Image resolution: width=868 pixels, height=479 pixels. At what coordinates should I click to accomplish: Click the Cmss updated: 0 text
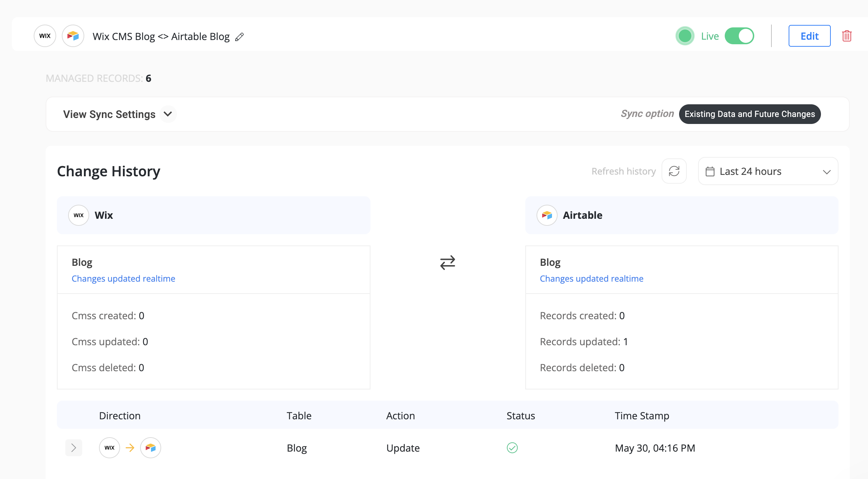coord(110,342)
